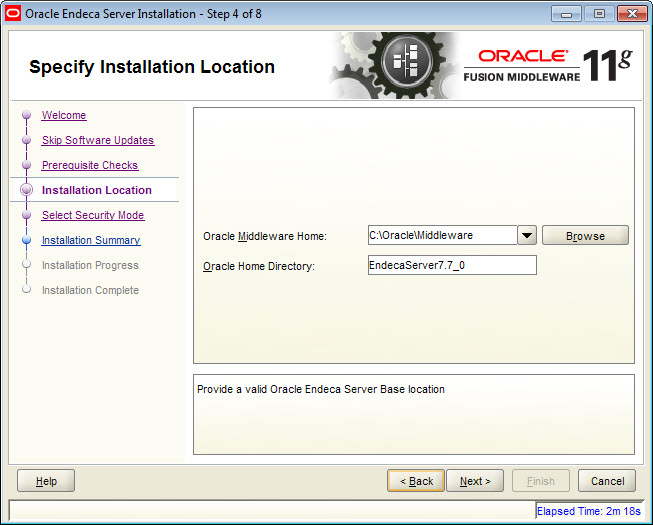Click the disabled Finish button
The width and height of the screenshot is (653, 525).
(541, 481)
